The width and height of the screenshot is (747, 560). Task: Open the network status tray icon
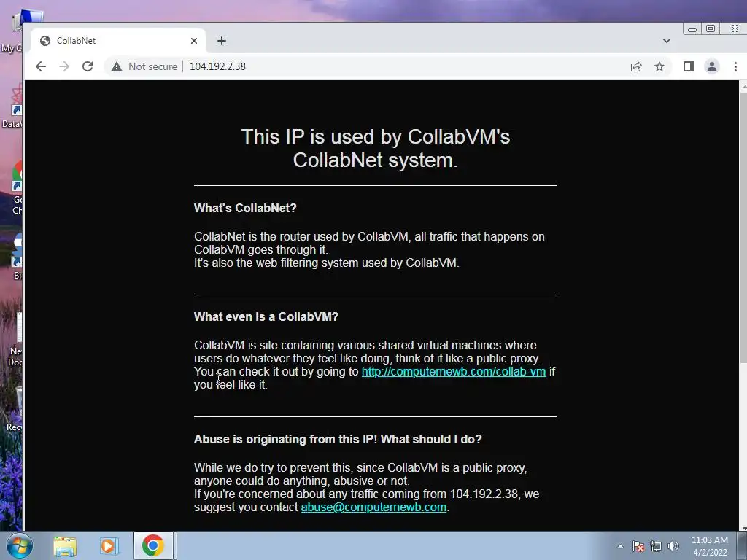tap(656, 546)
